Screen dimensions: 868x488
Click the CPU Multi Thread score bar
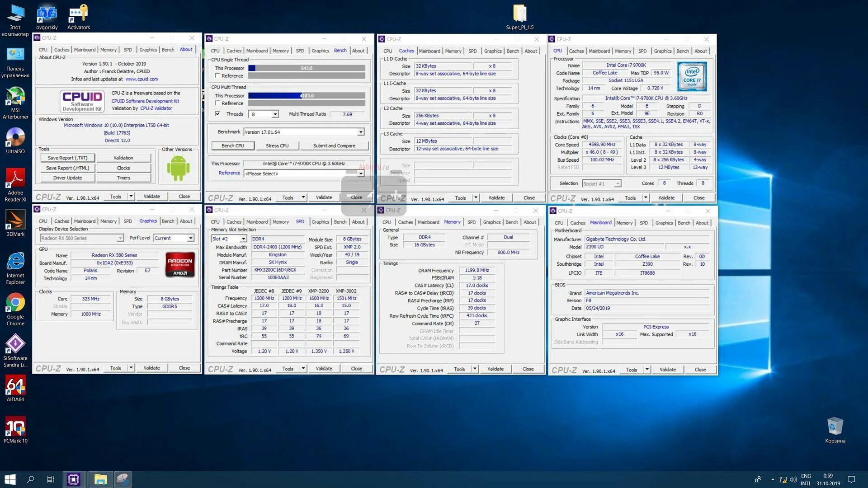(307, 96)
